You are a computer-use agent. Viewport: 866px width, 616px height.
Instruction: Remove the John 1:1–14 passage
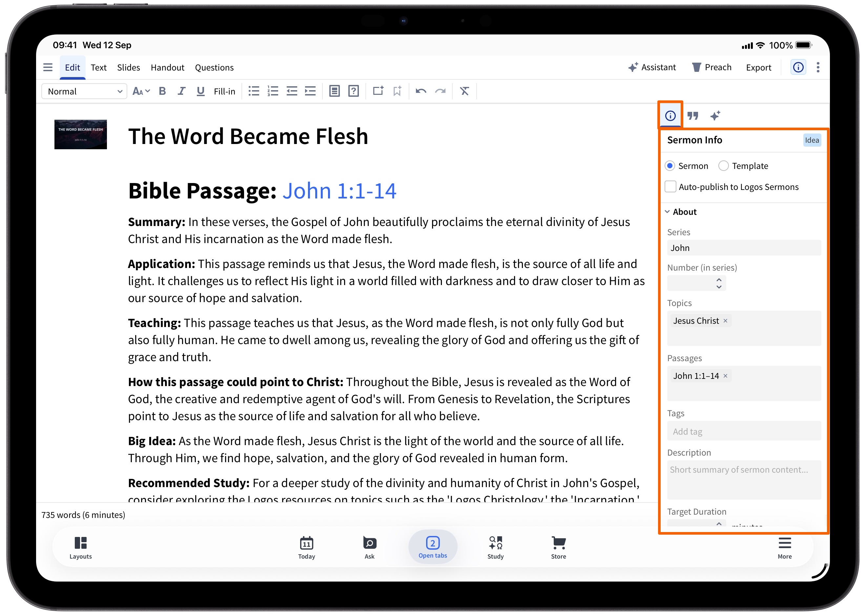(x=725, y=376)
